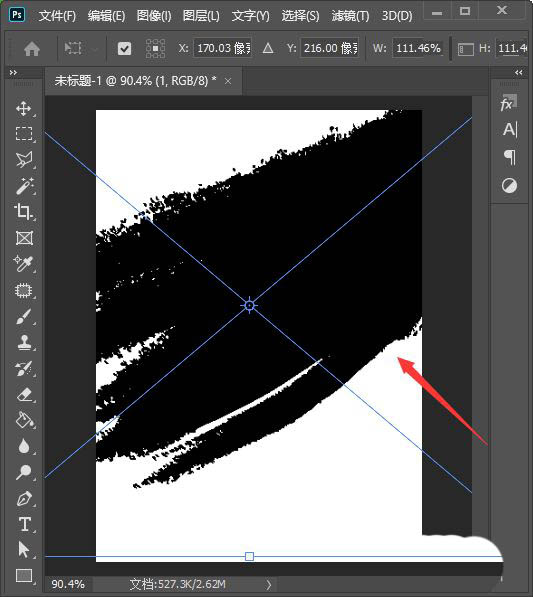The image size is (533, 597).
Task: Open the 滤镜(T) menu
Action: (x=350, y=16)
